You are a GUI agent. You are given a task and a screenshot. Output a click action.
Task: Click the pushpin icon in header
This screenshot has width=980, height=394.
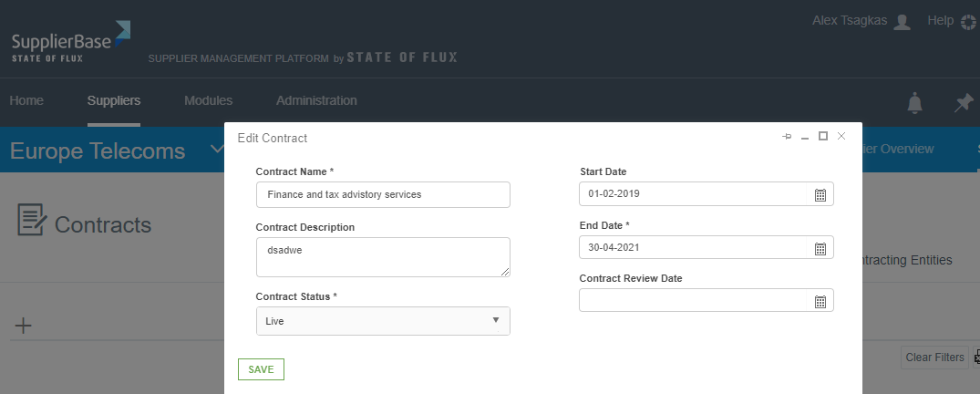click(x=963, y=103)
